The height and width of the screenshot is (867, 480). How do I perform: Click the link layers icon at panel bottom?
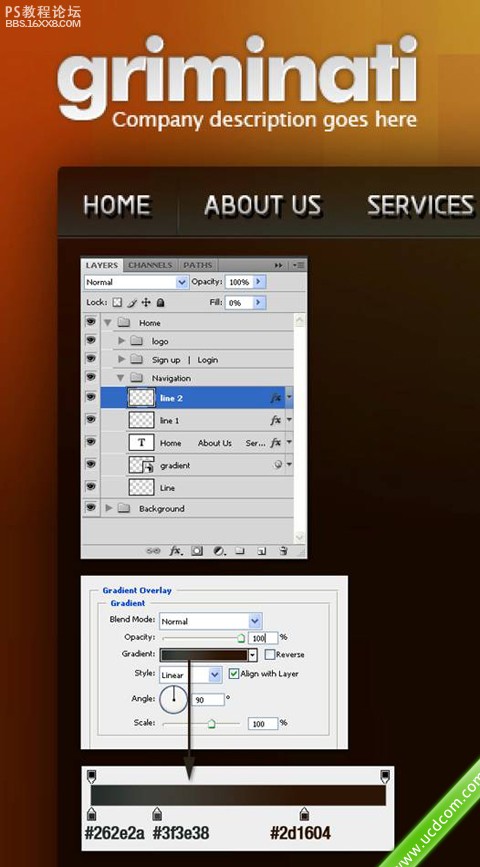coord(153,551)
